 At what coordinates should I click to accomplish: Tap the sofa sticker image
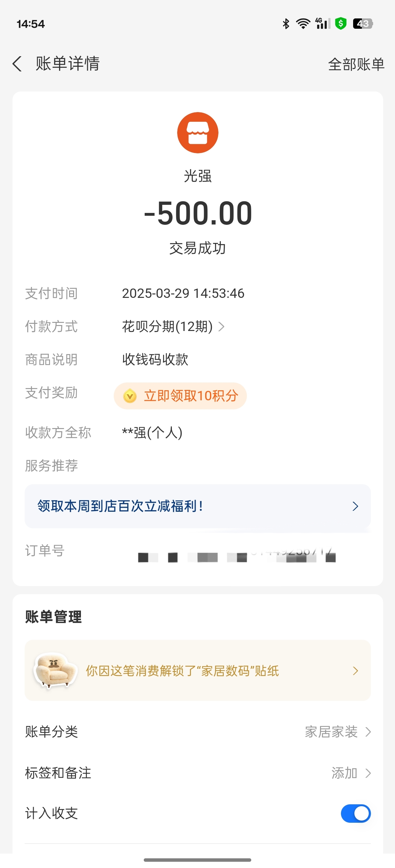pyautogui.click(x=55, y=670)
